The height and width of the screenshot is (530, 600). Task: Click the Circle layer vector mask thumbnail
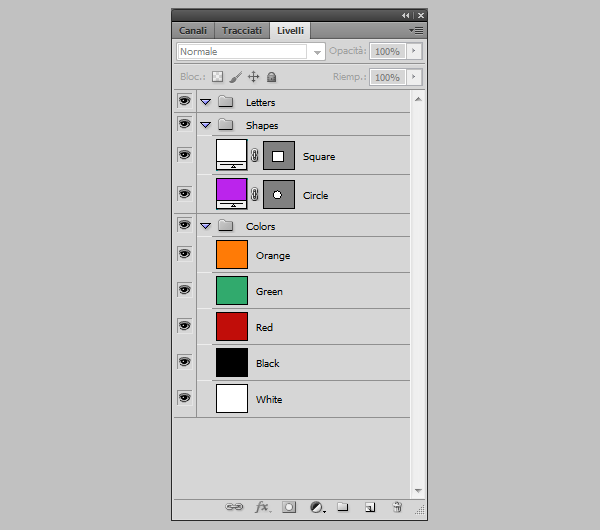(x=278, y=194)
